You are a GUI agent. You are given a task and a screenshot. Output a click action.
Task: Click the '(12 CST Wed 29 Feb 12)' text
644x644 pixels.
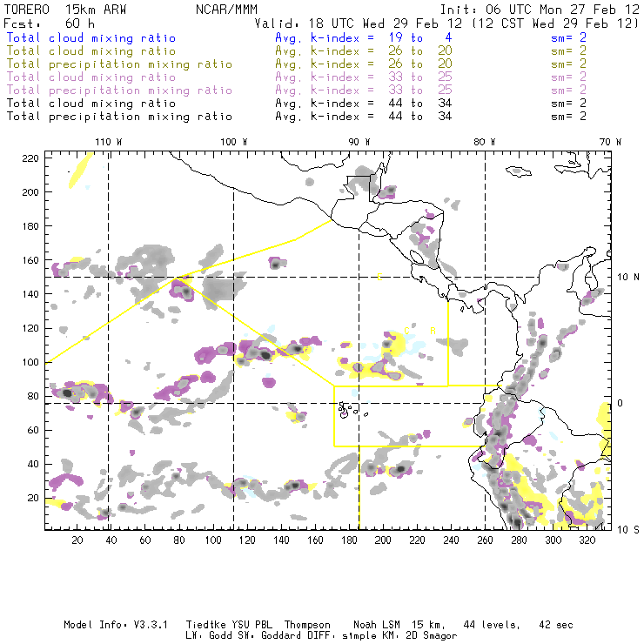click(x=555, y=23)
